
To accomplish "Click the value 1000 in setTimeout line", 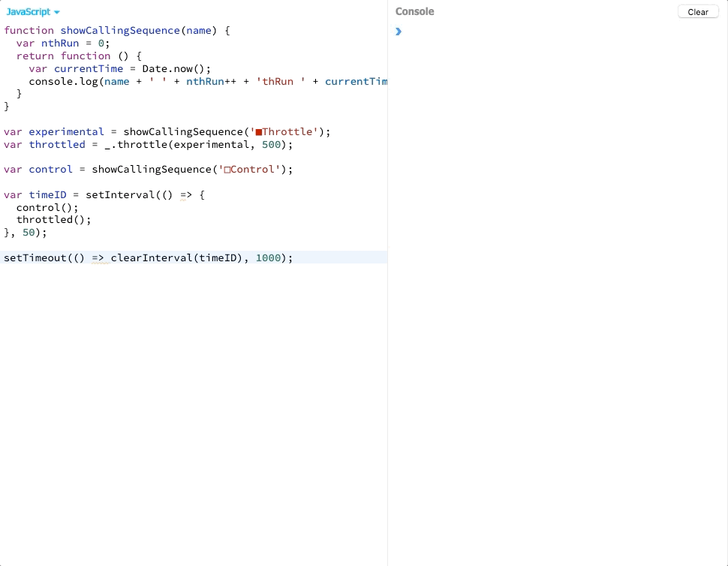I will click(269, 257).
